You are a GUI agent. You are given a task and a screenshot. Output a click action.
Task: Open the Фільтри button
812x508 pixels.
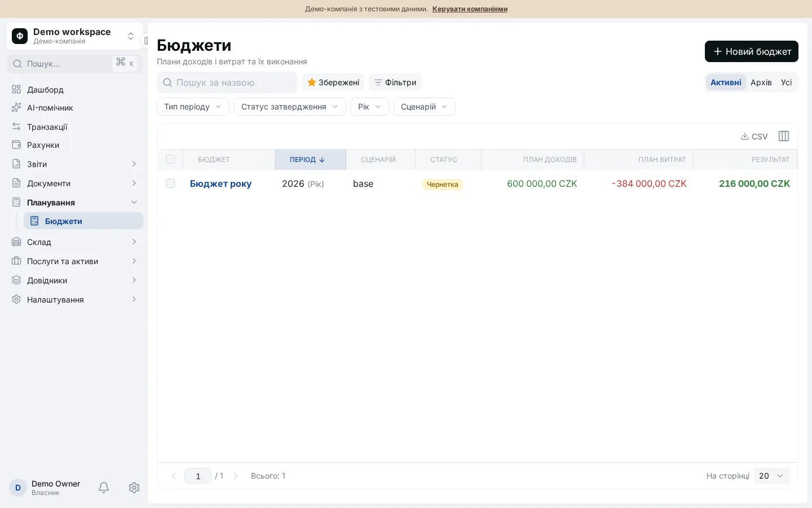395,82
